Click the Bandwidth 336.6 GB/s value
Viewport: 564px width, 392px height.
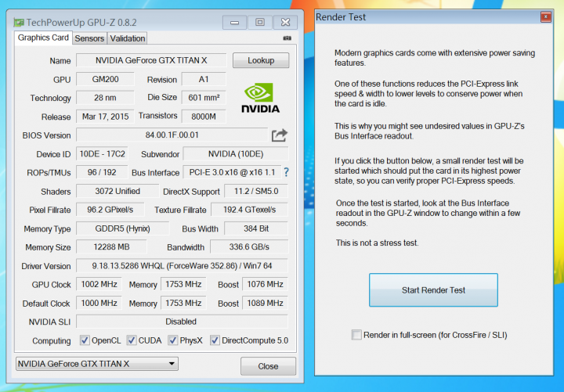tap(249, 247)
